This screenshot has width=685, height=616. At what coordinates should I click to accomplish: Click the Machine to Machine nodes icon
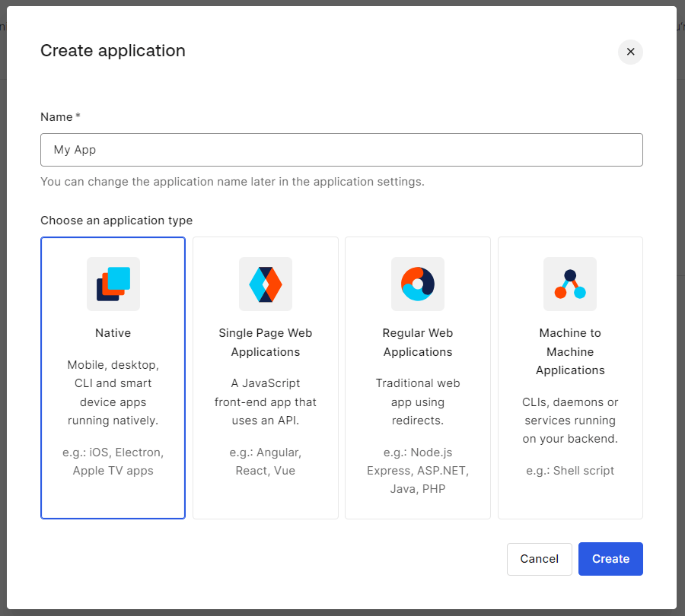click(x=570, y=284)
